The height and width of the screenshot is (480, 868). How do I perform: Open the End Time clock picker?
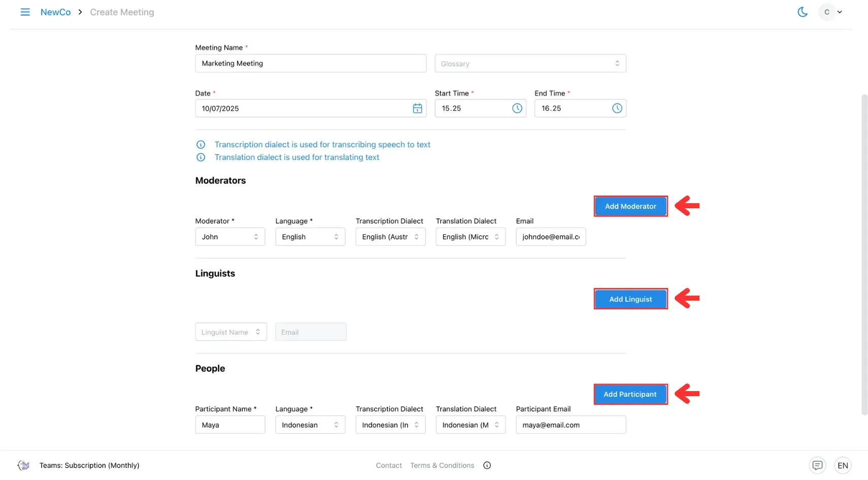pos(617,108)
